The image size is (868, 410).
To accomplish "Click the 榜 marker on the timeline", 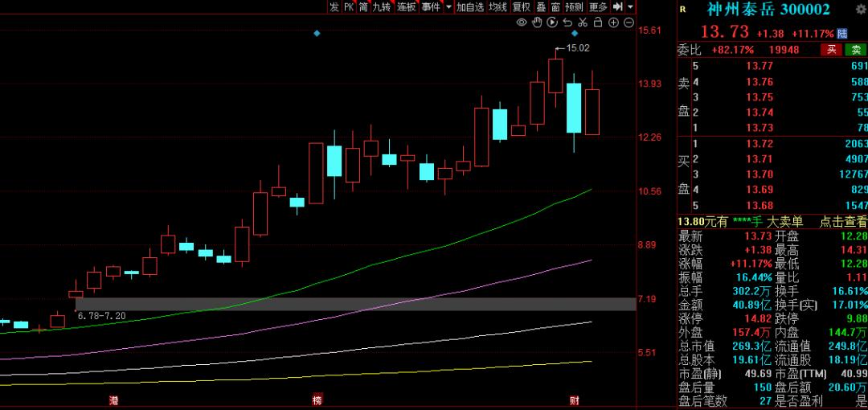I will [317, 400].
